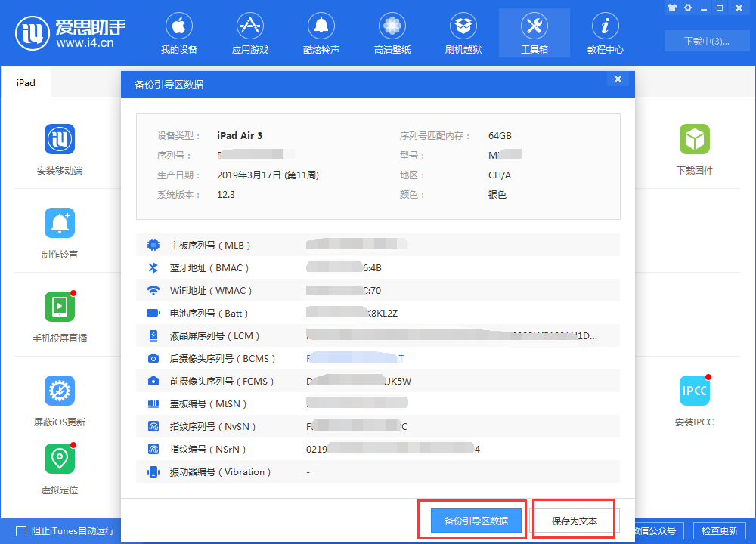This screenshot has height=544, width=756.
Task: Select the 工具箱 toolbox tab
Action: coord(534,33)
